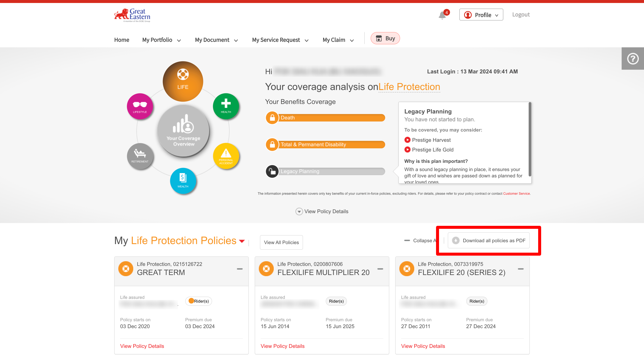
Task: Open My Life Protection Policies red dropdown arrow
Action: (x=242, y=241)
